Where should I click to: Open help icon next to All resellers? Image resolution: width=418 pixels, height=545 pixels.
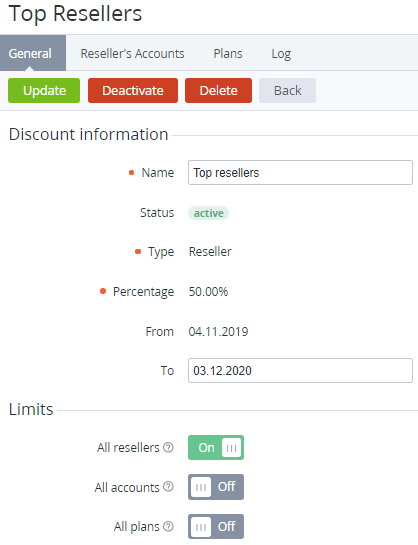pos(168,447)
